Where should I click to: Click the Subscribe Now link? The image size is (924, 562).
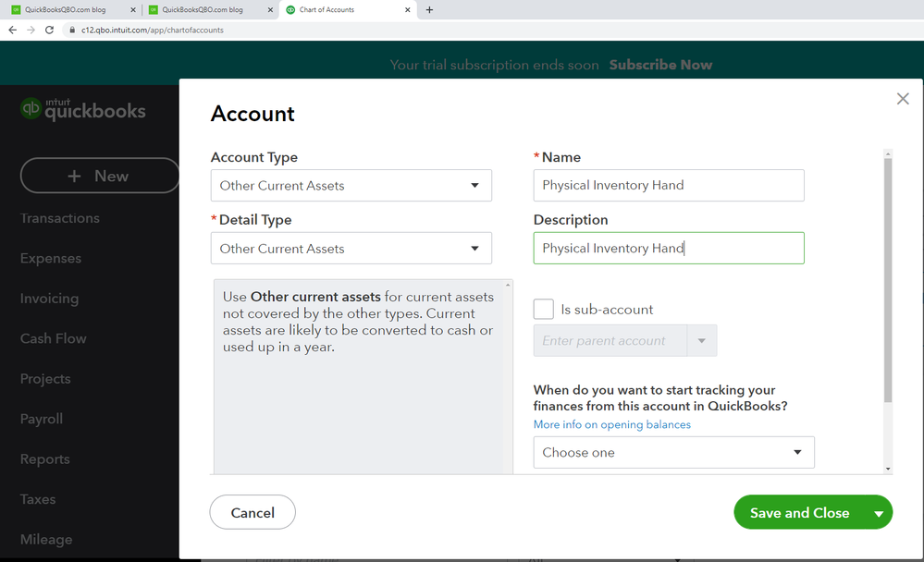(660, 65)
